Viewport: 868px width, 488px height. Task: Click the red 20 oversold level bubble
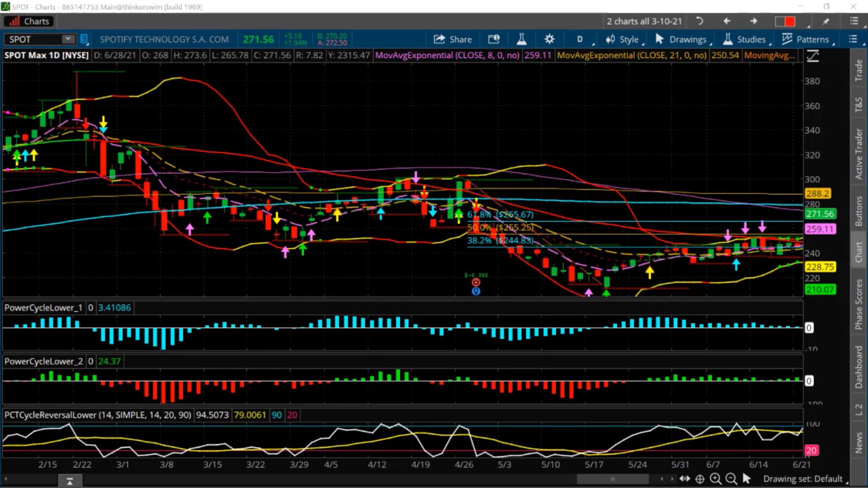tap(811, 450)
